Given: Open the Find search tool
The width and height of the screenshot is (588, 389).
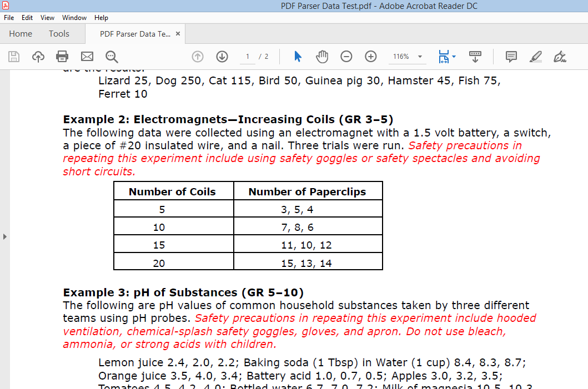Looking at the screenshot, I should tap(112, 56).
